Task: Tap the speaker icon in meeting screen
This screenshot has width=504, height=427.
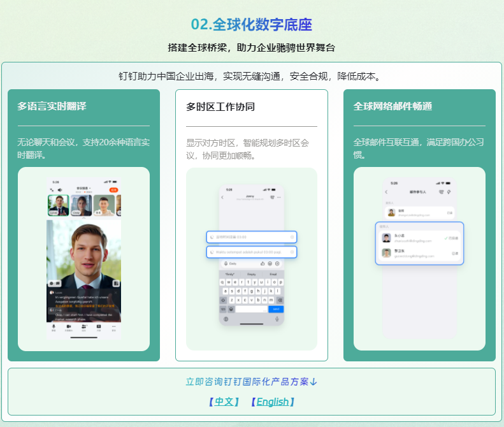Action: pos(59,190)
